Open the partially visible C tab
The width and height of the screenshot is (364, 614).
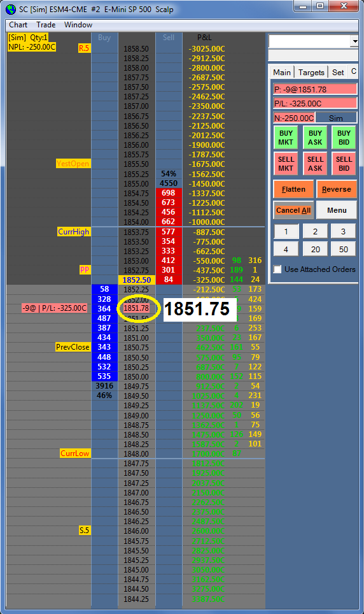pyautogui.click(x=353, y=72)
